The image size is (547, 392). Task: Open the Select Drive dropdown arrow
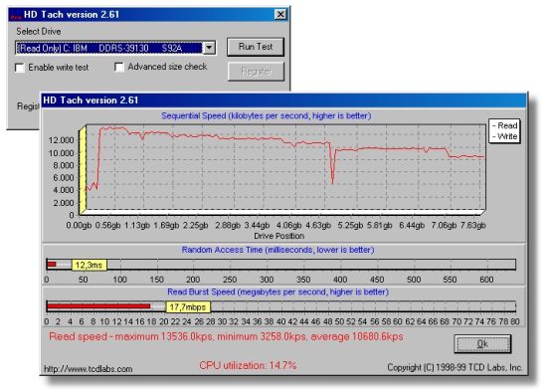click(x=209, y=48)
